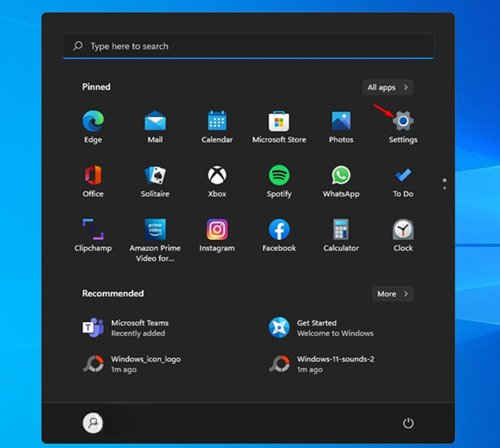
Task: Open recommended Microsoft Teams entry
Action: (127, 328)
